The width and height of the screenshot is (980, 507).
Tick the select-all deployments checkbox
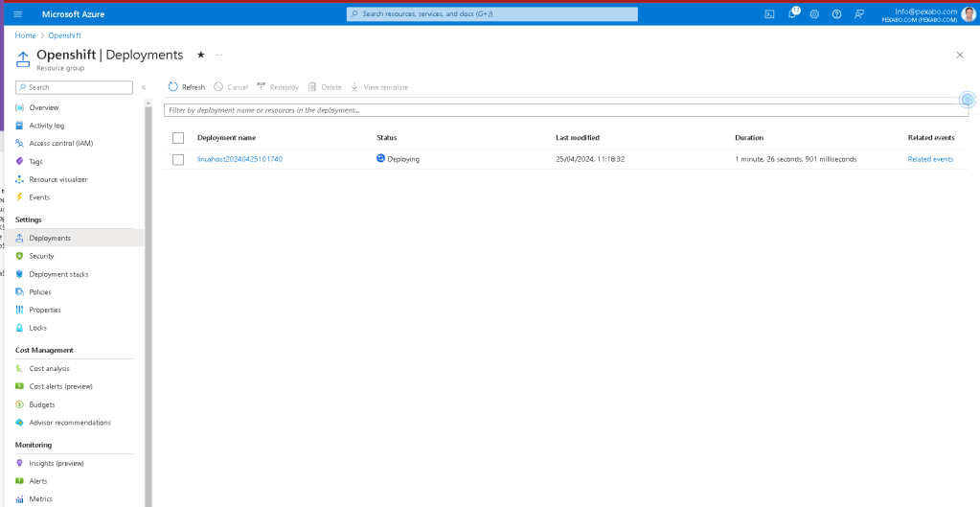tap(178, 138)
